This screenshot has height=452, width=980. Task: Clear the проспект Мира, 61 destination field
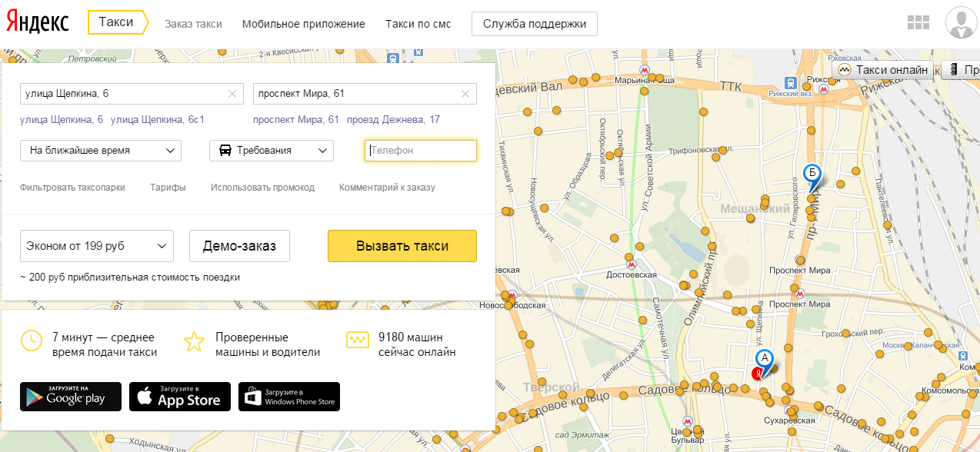click(465, 94)
